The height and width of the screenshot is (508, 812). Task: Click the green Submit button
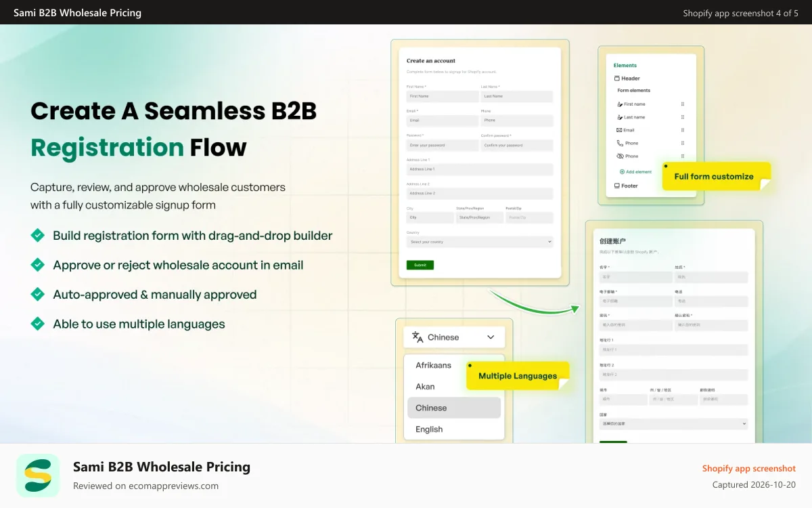[420, 265]
